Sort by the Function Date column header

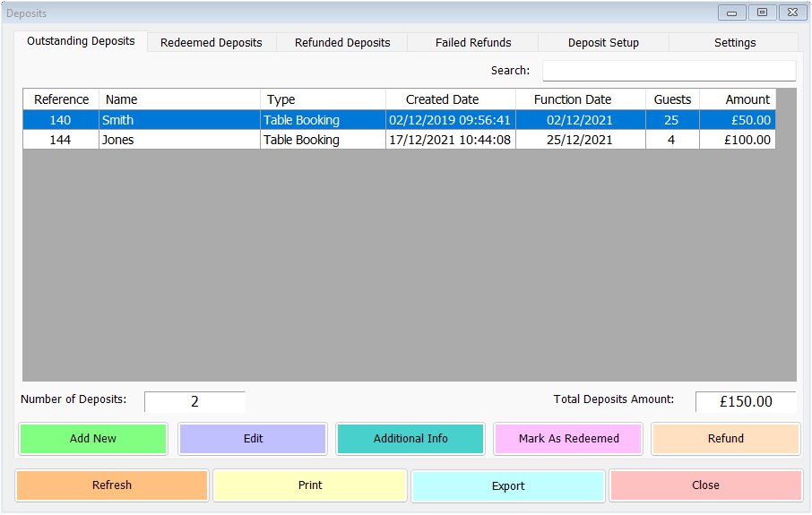[581, 99]
